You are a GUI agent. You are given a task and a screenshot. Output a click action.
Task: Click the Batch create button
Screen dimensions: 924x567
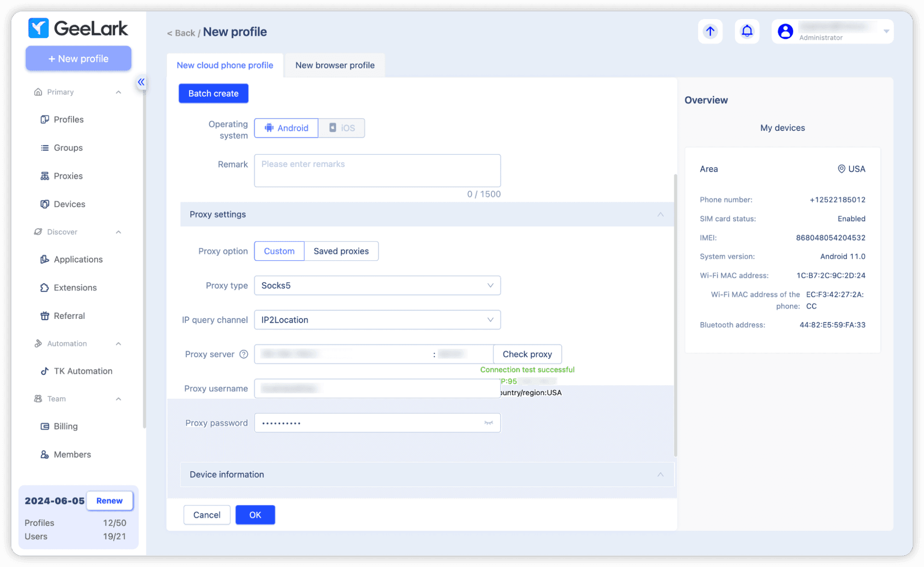(214, 93)
